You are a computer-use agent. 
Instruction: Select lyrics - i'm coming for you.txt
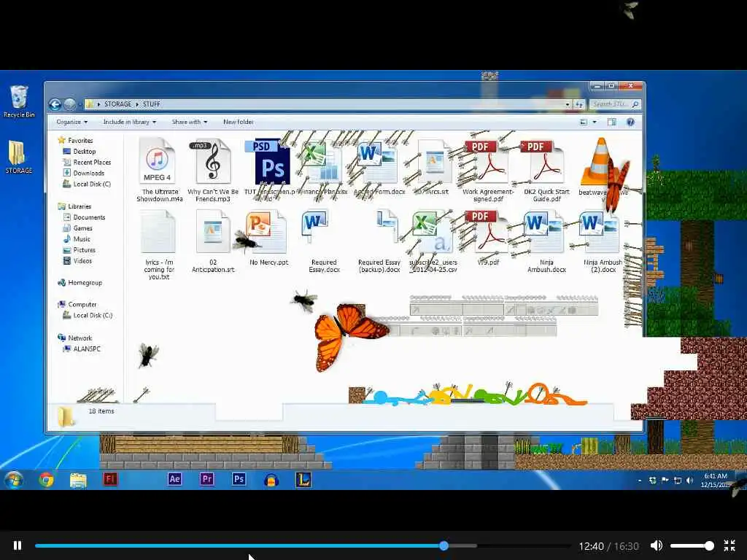click(x=159, y=245)
